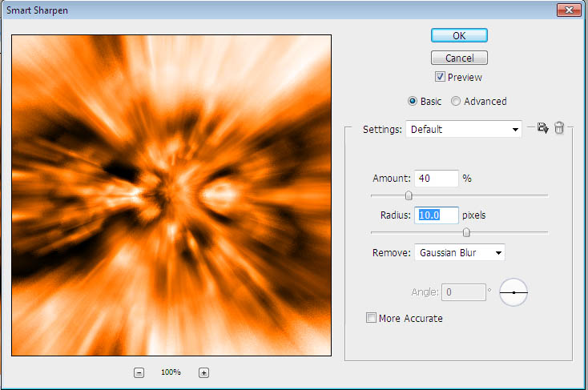Zoom in preview with plus button
The image size is (588, 390).
point(203,372)
